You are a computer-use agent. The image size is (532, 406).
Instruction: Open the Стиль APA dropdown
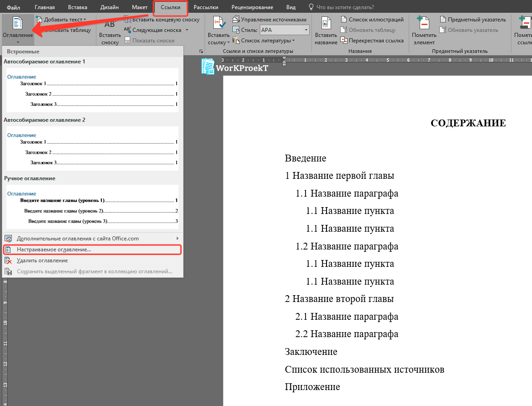285,29
